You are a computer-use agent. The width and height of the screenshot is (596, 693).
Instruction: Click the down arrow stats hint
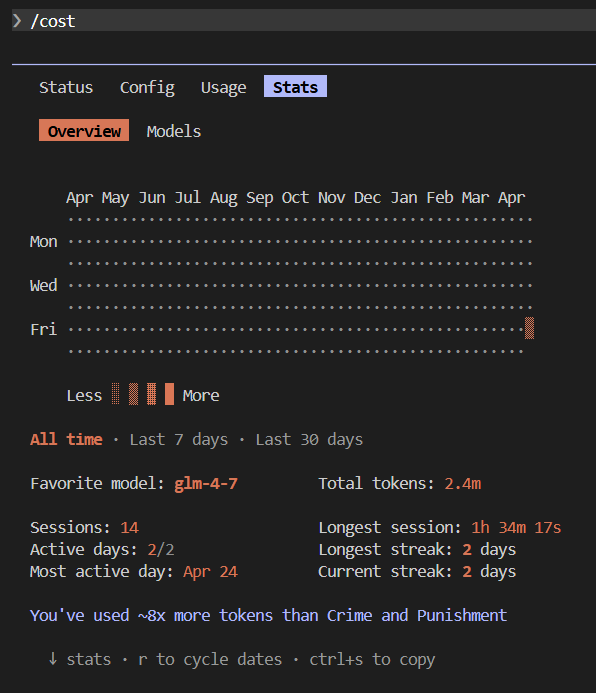[80, 659]
